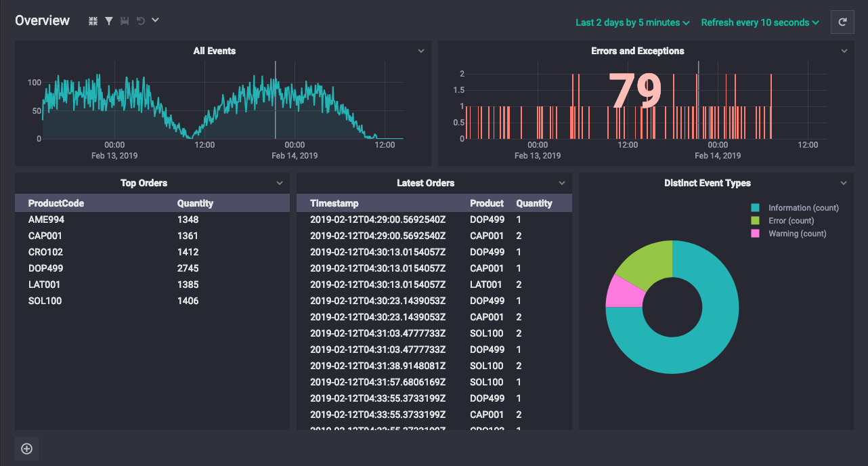Click quantity value 1348
868x466 pixels.
point(188,219)
